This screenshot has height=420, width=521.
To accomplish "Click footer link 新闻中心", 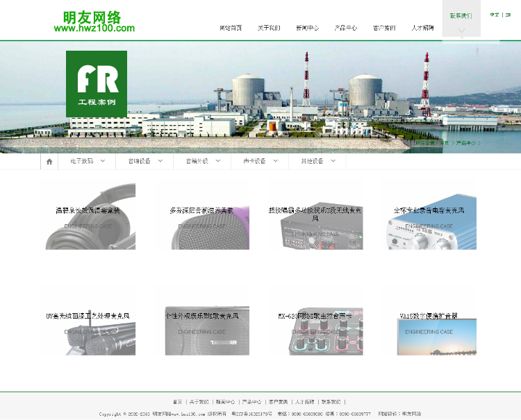I will (x=225, y=402).
